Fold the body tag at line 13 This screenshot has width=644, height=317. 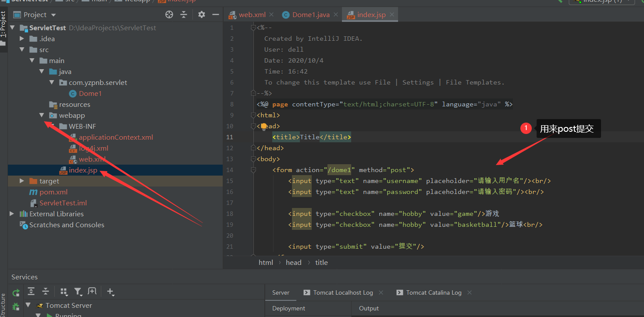253,159
